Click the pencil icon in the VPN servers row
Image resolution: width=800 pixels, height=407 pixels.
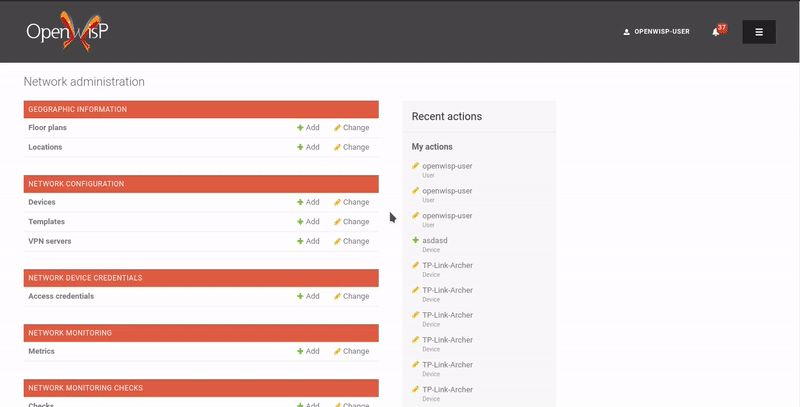337,241
